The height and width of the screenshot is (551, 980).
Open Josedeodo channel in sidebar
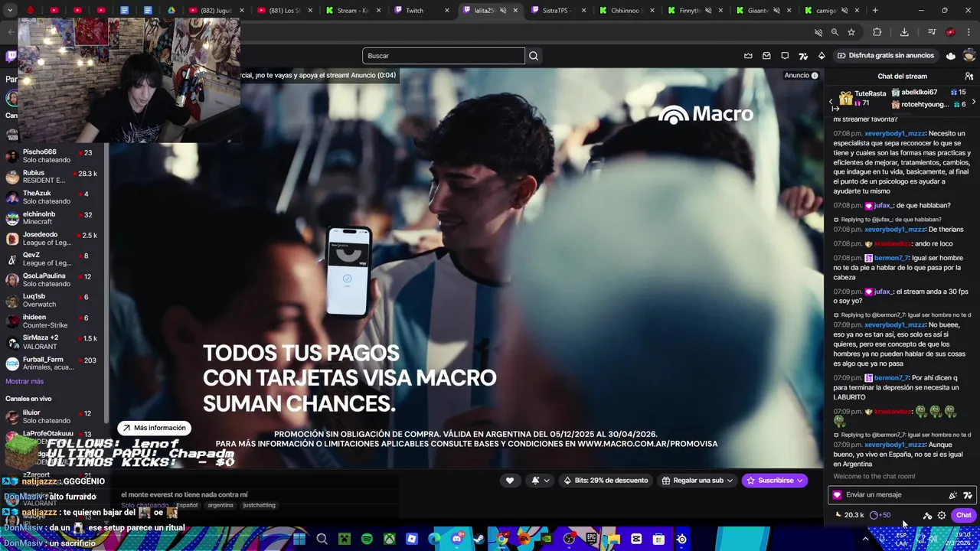52,239
